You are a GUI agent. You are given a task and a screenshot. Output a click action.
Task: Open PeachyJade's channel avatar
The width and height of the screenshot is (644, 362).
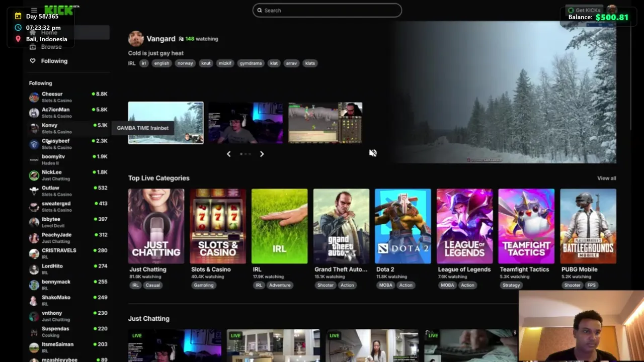coord(34,238)
